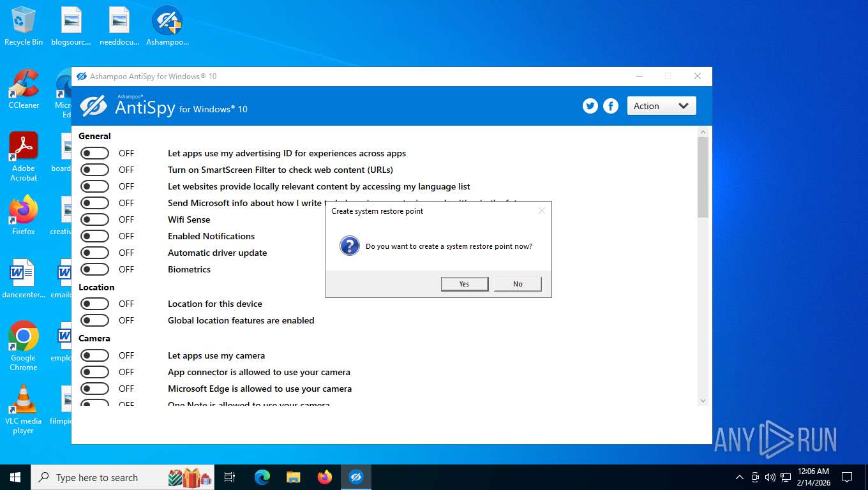Toggle App connector camera access switch
The image size is (868, 490).
[94, 372]
